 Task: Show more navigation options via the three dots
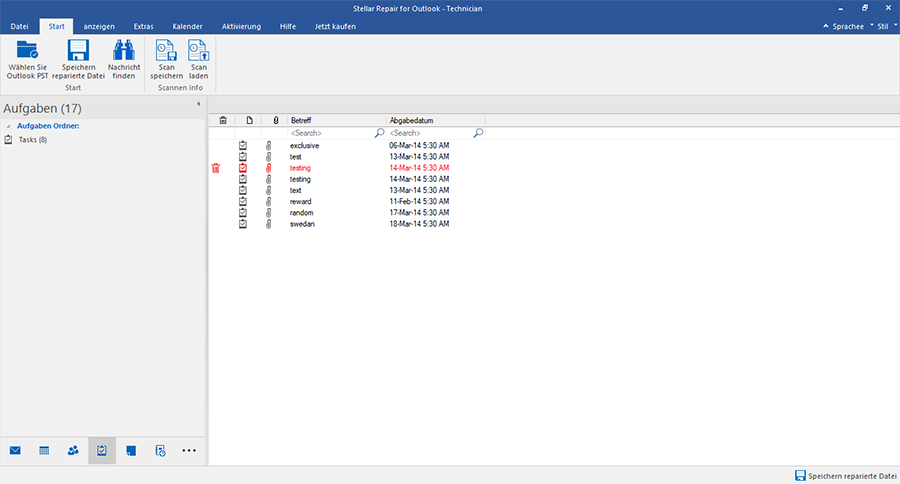pyautogui.click(x=189, y=451)
